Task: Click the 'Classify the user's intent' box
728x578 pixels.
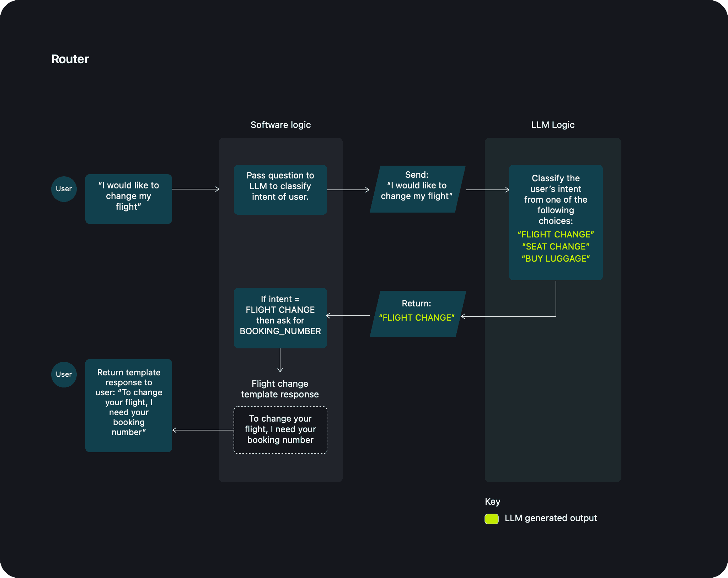Action: [x=556, y=222]
